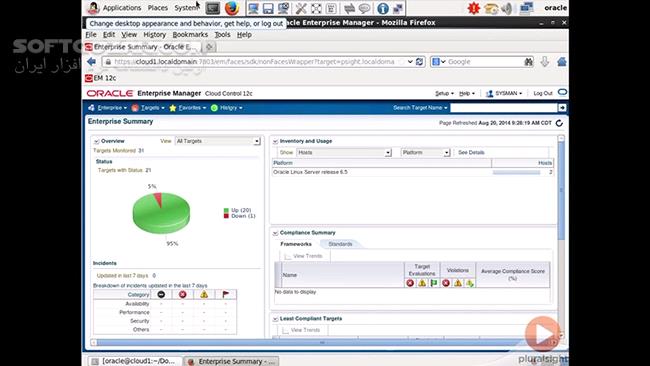Screen dimensions: 650x366
Task: Click the Up (20) legend entry
Action: [238, 210]
